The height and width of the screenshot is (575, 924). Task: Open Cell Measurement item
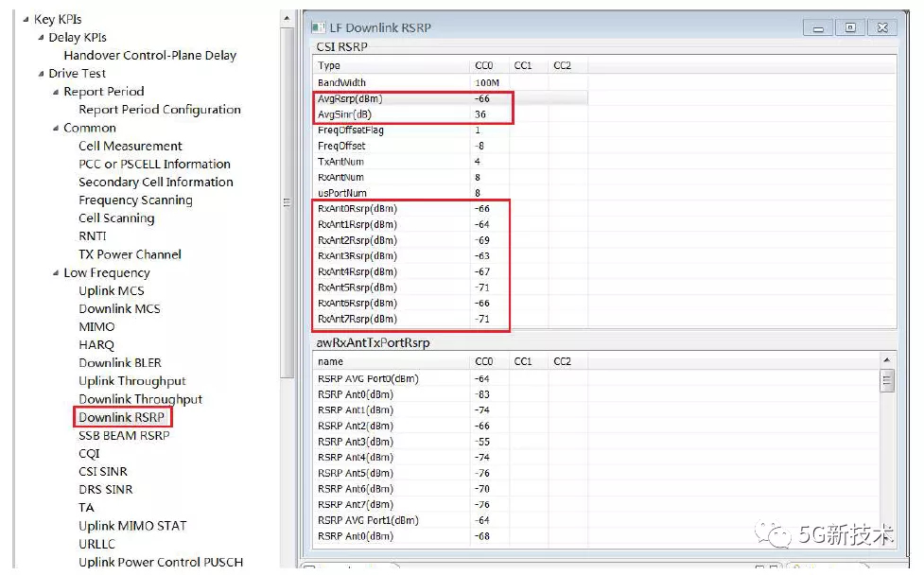[x=131, y=146]
